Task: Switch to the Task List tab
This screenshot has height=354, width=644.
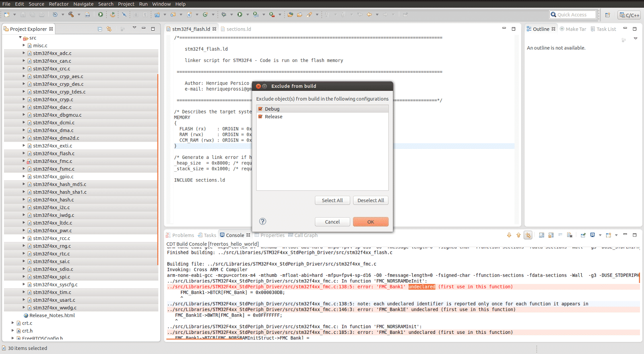Action: point(603,29)
